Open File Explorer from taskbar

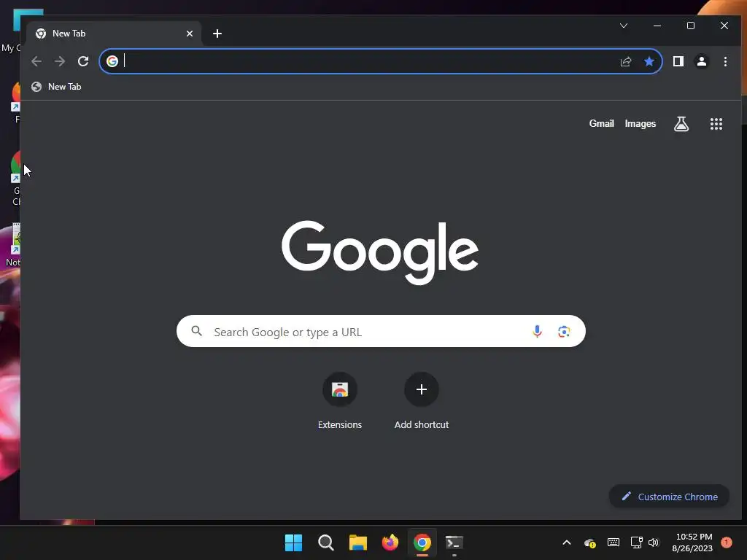coord(357,542)
